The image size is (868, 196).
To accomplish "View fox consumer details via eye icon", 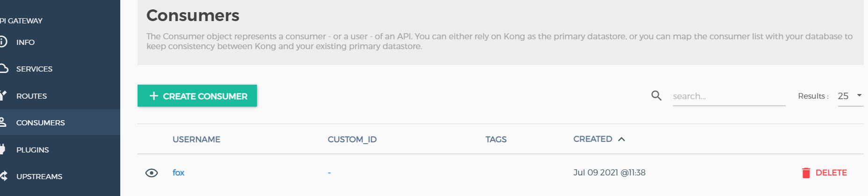I will point(152,173).
